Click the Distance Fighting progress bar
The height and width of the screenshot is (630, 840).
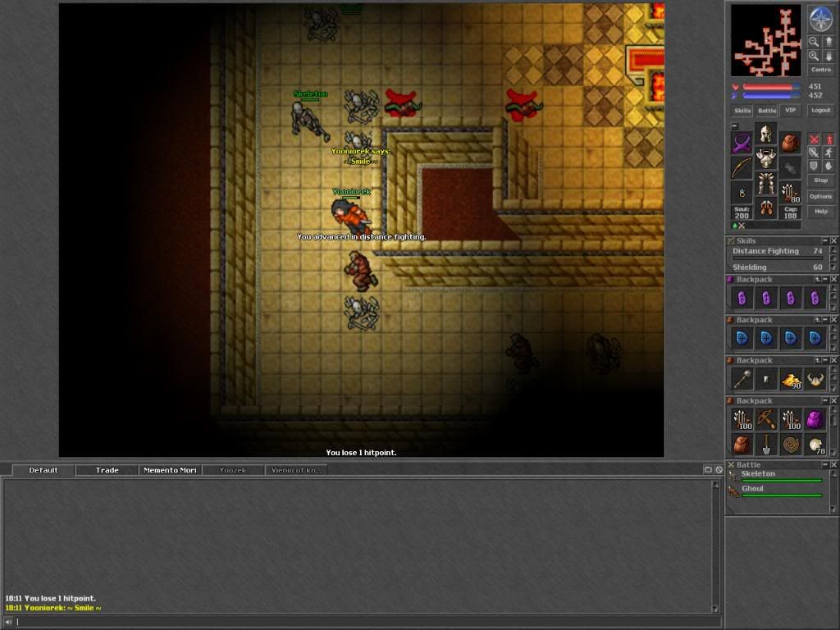(778, 258)
